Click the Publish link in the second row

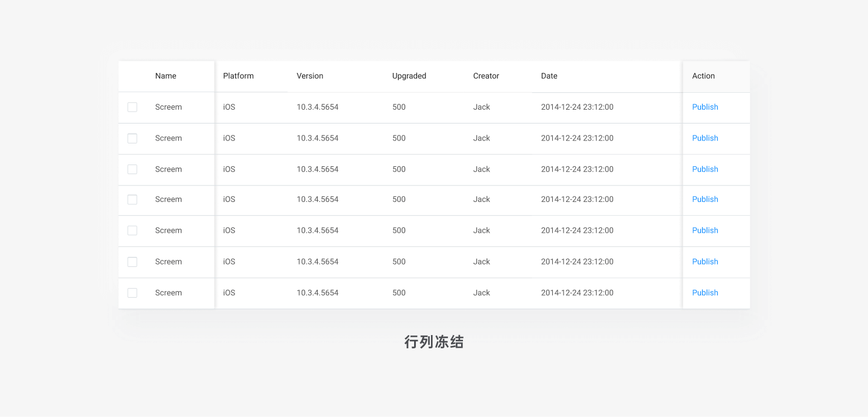tap(705, 138)
